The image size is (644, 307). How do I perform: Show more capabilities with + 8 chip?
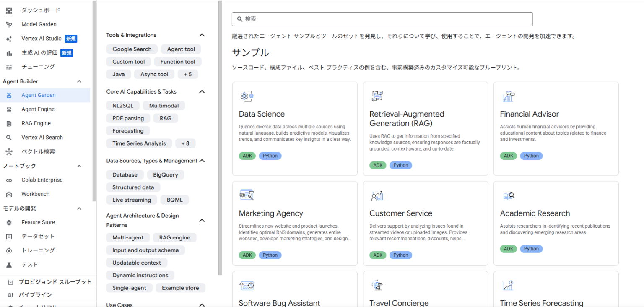185,143
